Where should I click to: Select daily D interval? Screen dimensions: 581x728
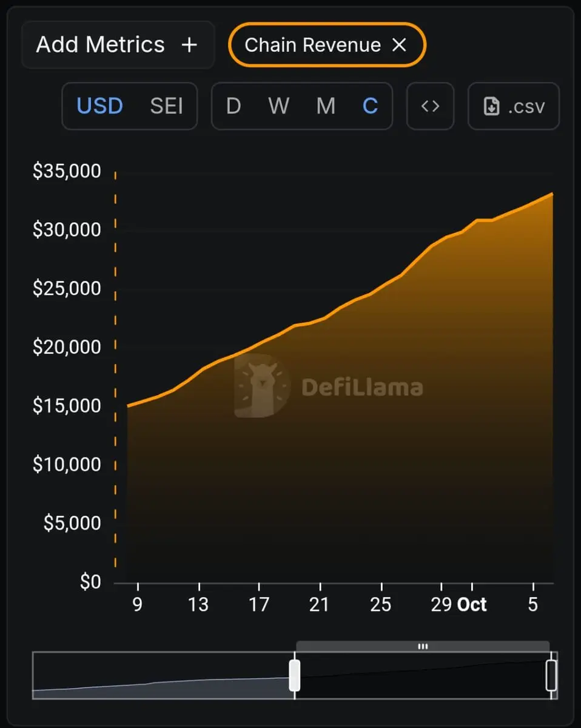[233, 106]
